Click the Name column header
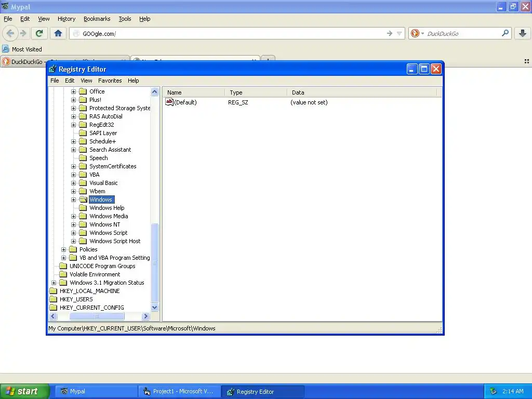This screenshot has height=399, width=532. [194, 92]
